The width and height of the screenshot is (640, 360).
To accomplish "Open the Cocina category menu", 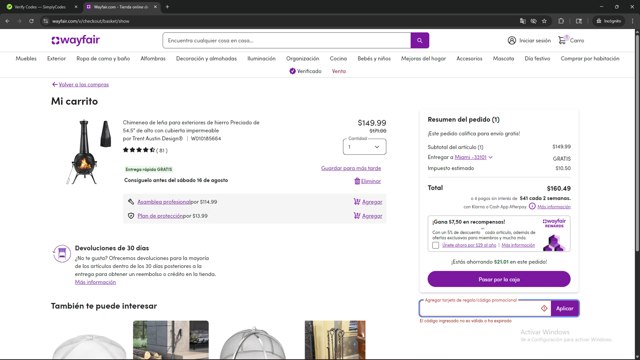I will (338, 58).
